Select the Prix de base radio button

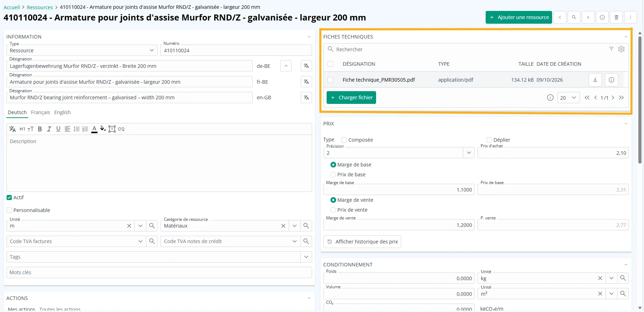[333, 175]
